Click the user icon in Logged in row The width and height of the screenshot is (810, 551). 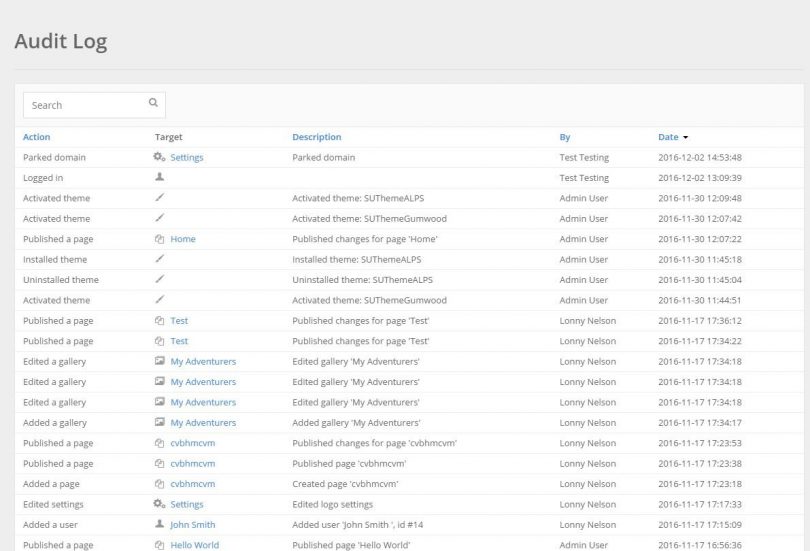coord(159,177)
